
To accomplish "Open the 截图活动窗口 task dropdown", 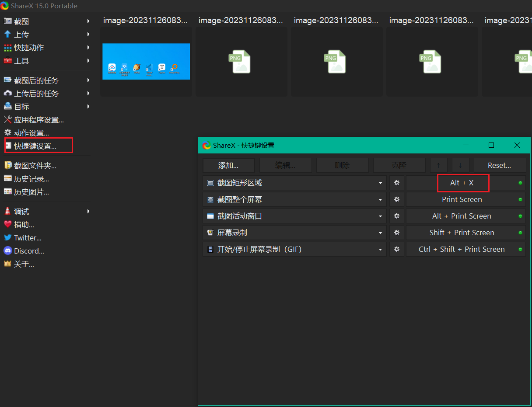I will click(381, 216).
